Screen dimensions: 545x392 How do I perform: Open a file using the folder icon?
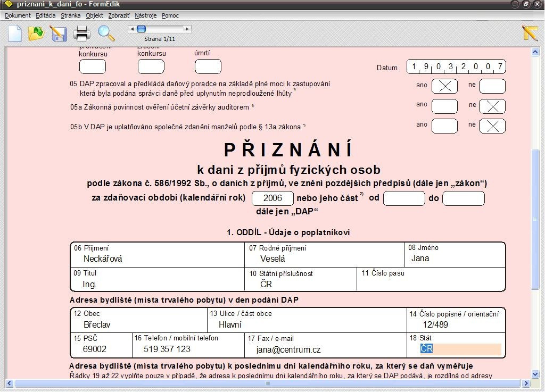(x=36, y=34)
